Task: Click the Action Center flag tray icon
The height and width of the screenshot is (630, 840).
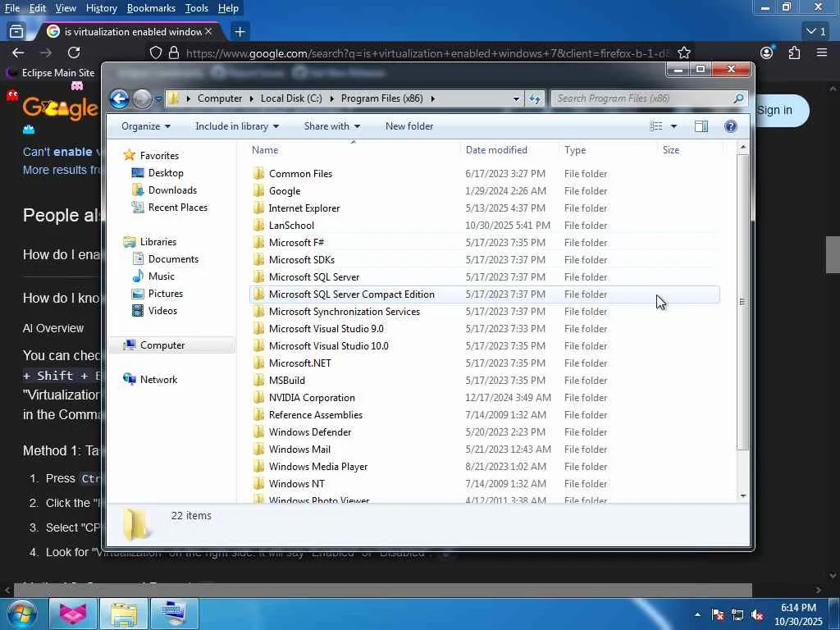Action: [718, 615]
